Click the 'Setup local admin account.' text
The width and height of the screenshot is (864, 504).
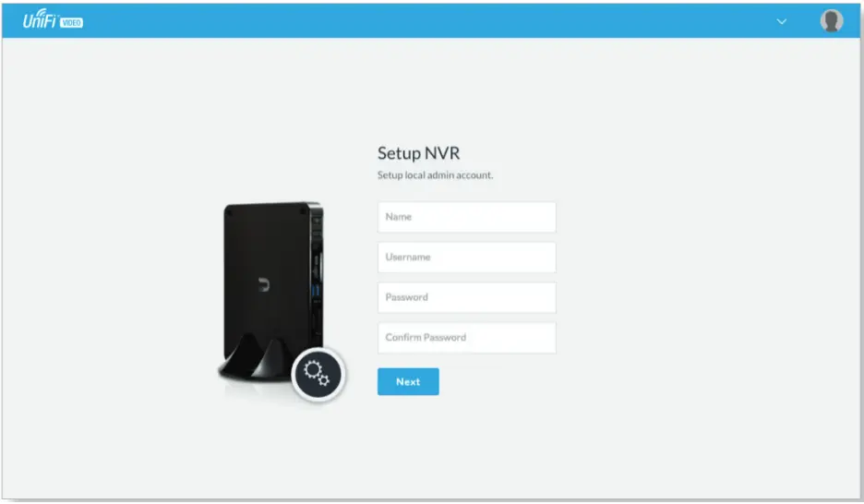[436, 175]
